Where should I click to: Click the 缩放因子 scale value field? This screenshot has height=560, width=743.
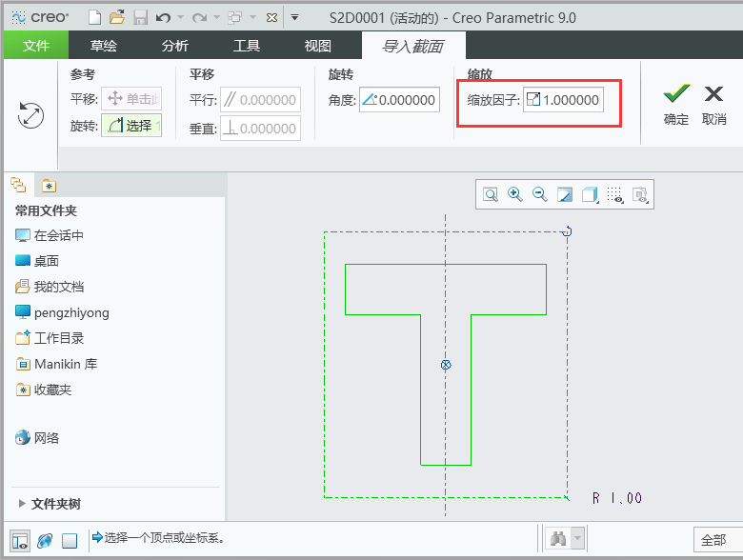point(563,100)
